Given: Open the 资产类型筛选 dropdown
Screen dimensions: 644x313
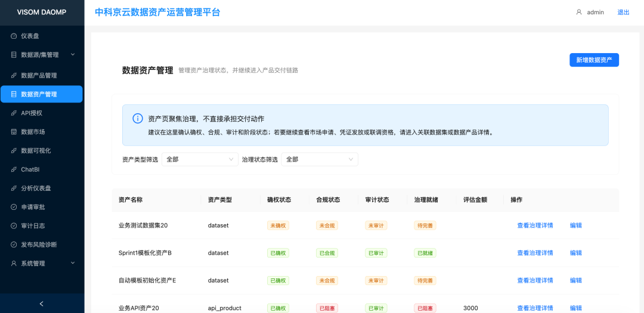Looking at the screenshot, I should (x=200, y=159).
